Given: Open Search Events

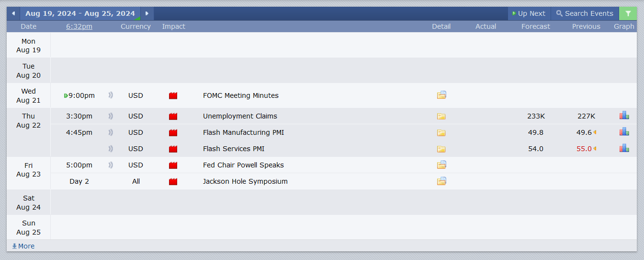Looking at the screenshot, I should tap(585, 13).
